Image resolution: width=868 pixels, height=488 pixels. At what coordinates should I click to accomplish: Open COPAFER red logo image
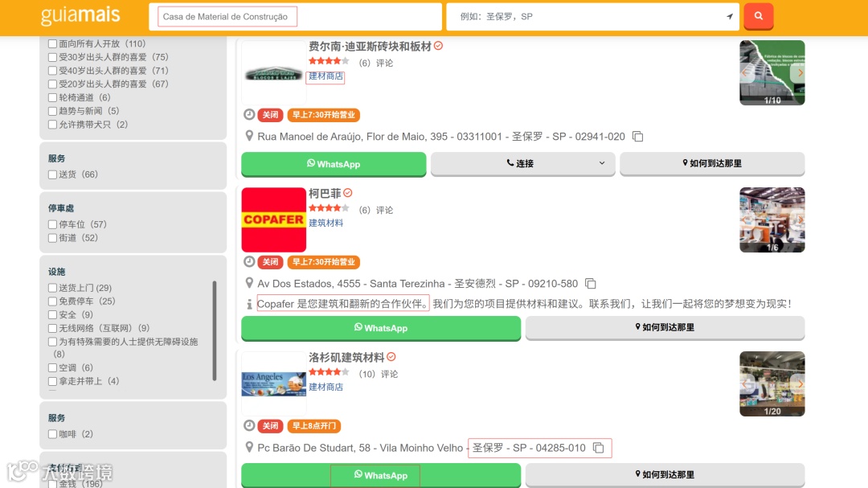tap(273, 219)
